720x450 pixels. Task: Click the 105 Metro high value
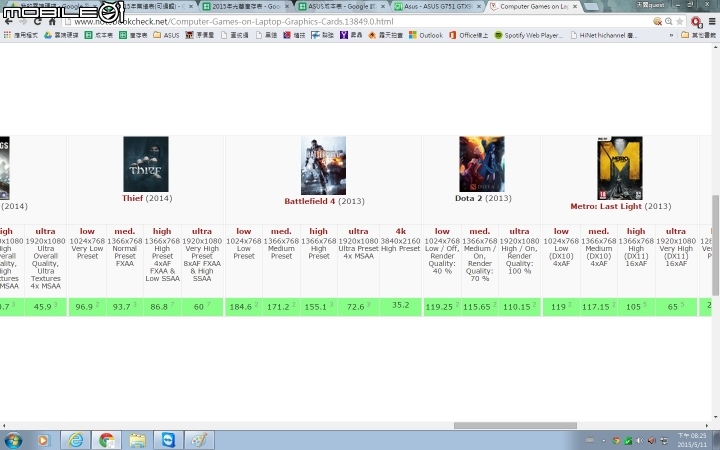click(x=636, y=307)
